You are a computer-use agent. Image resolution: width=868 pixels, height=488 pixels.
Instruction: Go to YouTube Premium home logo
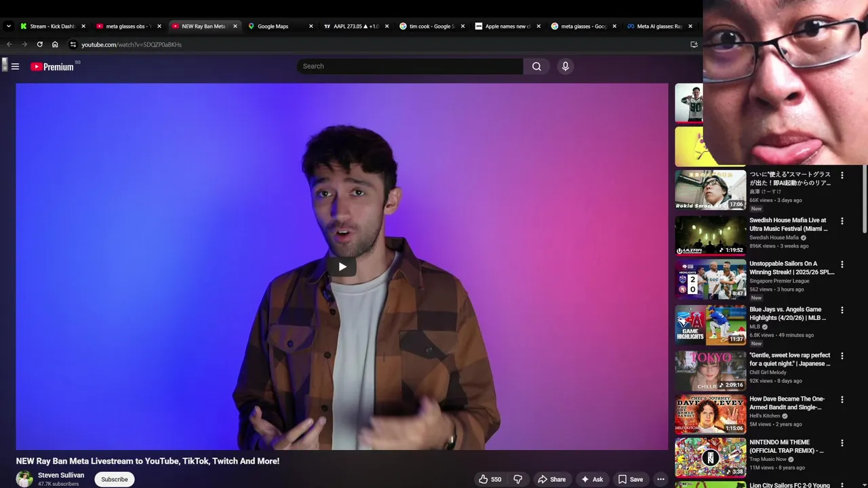point(52,66)
